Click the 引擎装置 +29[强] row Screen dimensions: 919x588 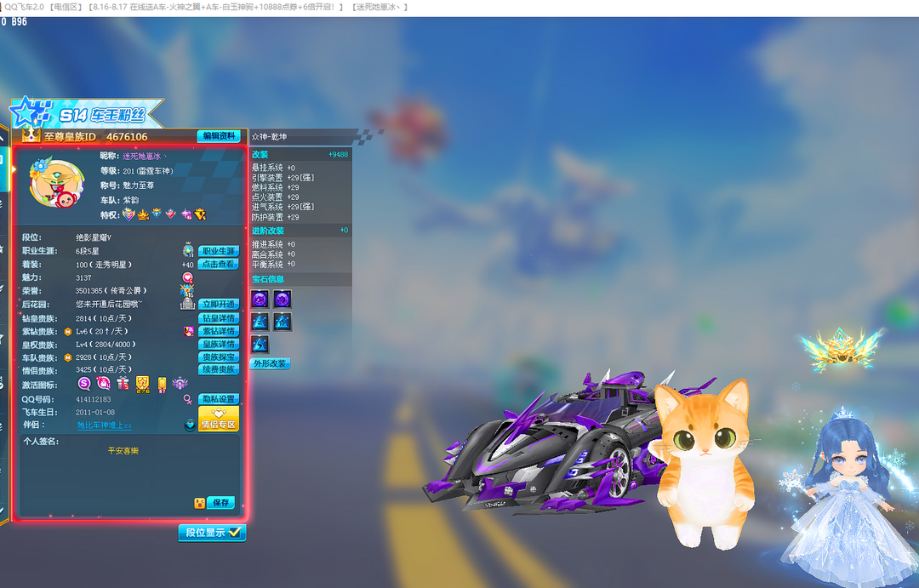click(x=283, y=177)
